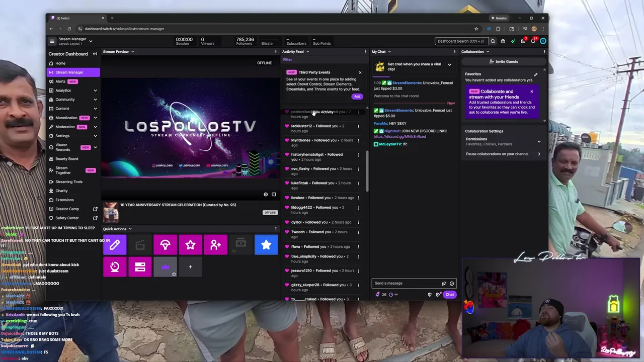The width and height of the screenshot is (644, 362).
Task: Open chat settings gear icon
Action: click(x=438, y=295)
